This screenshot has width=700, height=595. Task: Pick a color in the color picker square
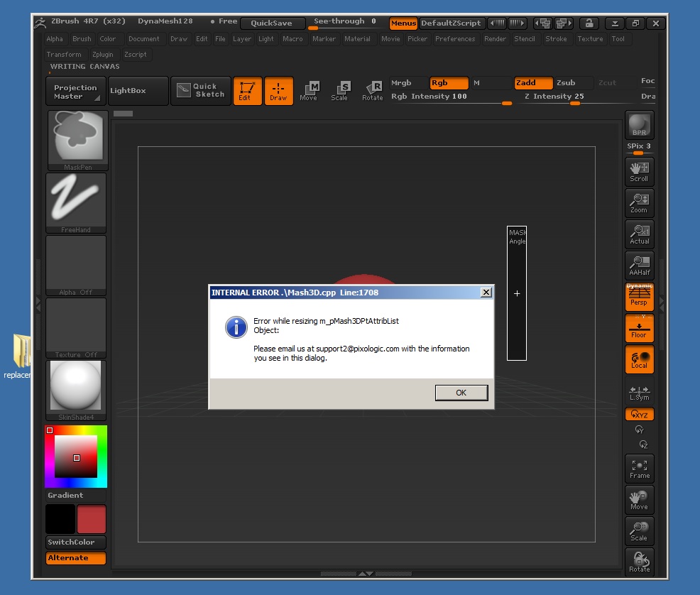point(76,456)
